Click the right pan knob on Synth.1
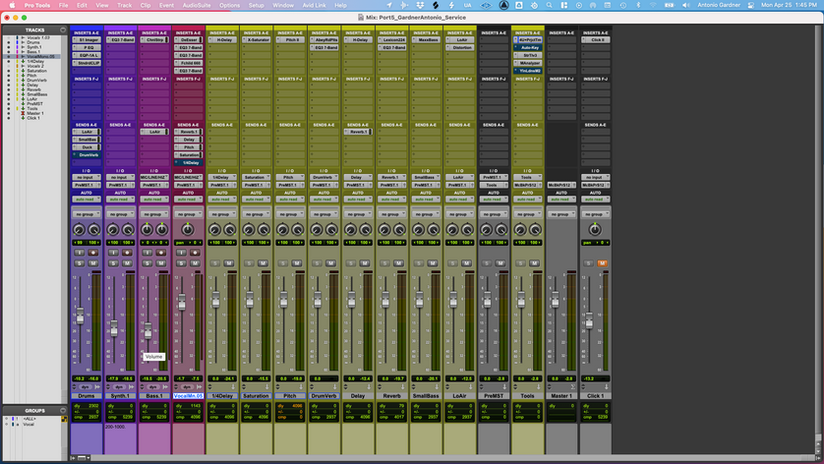Viewport: 824px width, 464px height. (x=128, y=230)
